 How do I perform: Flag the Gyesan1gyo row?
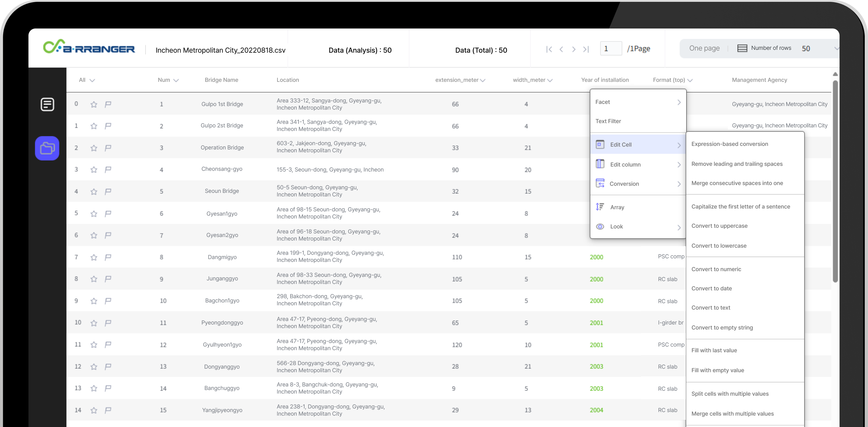108,214
